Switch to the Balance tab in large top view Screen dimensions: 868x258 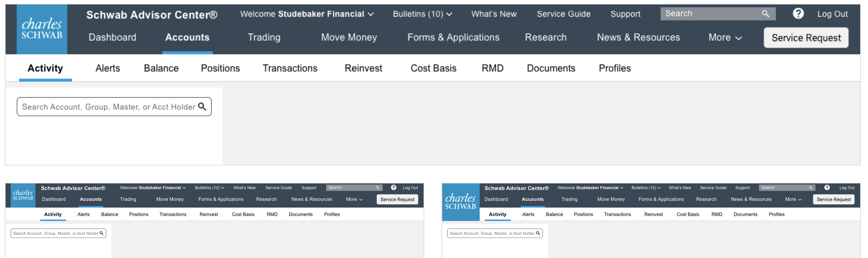tap(161, 68)
